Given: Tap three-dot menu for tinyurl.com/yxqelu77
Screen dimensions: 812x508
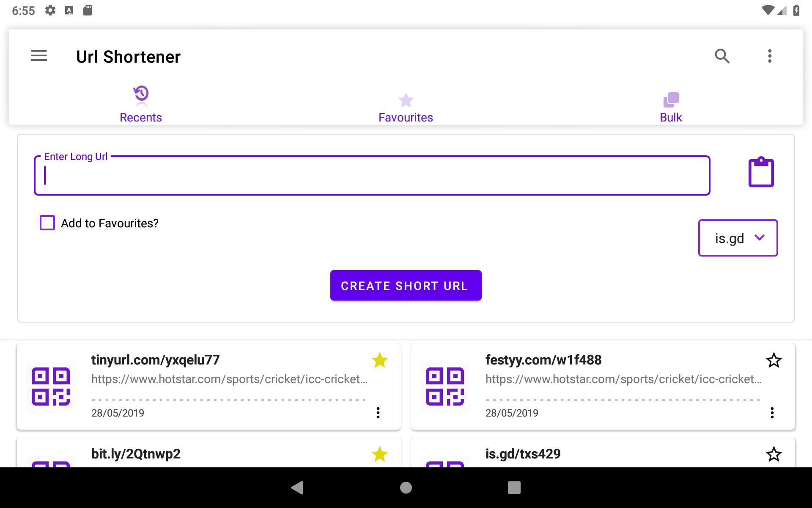Looking at the screenshot, I should [x=378, y=413].
